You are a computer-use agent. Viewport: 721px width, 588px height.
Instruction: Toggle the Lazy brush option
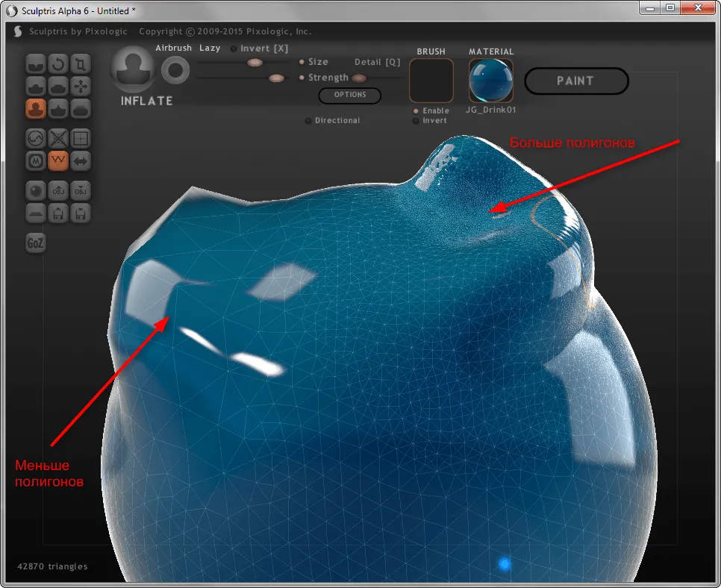tap(210, 48)
